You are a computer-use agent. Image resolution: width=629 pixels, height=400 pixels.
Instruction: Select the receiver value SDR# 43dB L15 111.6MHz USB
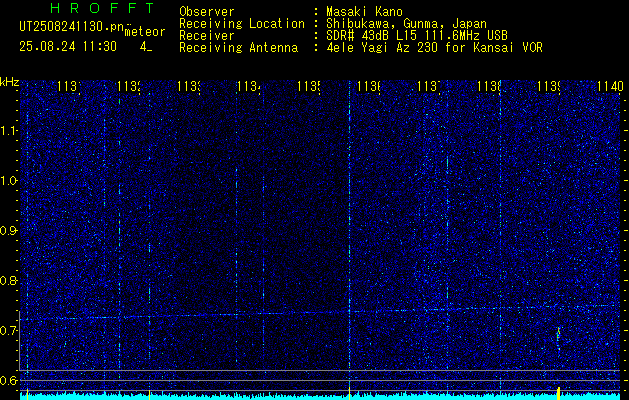[417, 35]
